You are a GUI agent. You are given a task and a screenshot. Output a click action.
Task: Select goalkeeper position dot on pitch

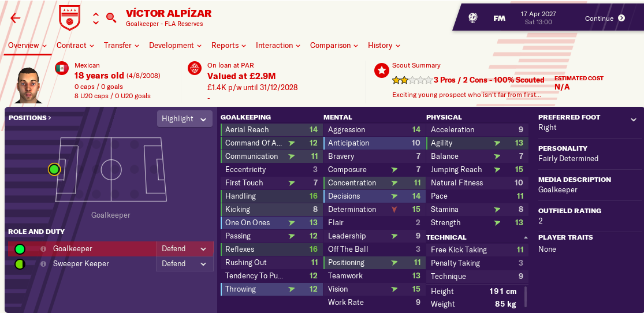click(54, 169)
